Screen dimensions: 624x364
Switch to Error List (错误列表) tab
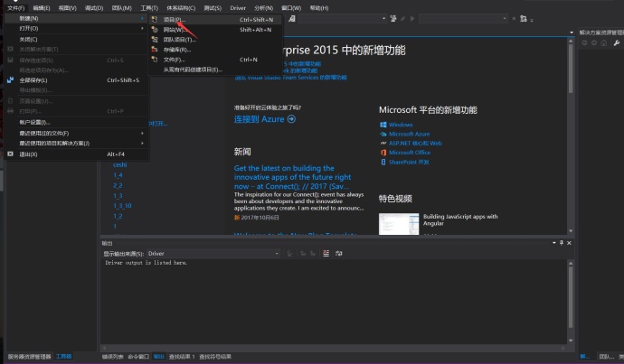coord(113,357)
